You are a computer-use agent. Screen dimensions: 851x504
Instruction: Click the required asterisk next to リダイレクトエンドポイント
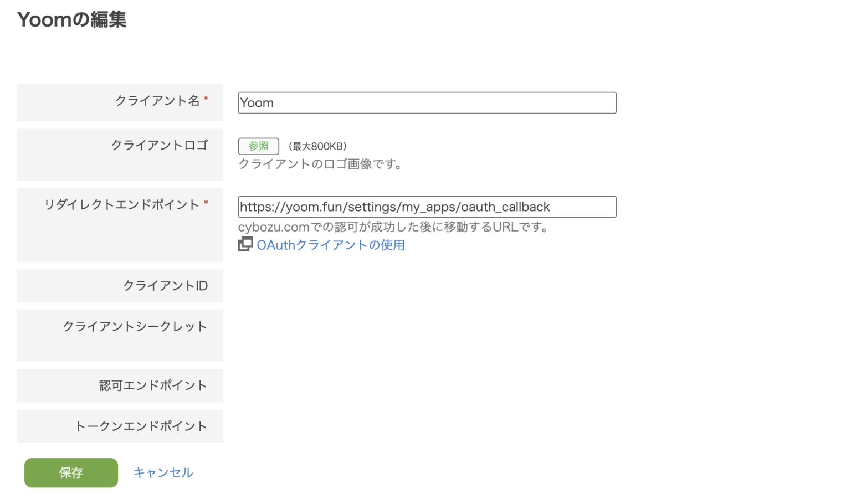[206, 202]
